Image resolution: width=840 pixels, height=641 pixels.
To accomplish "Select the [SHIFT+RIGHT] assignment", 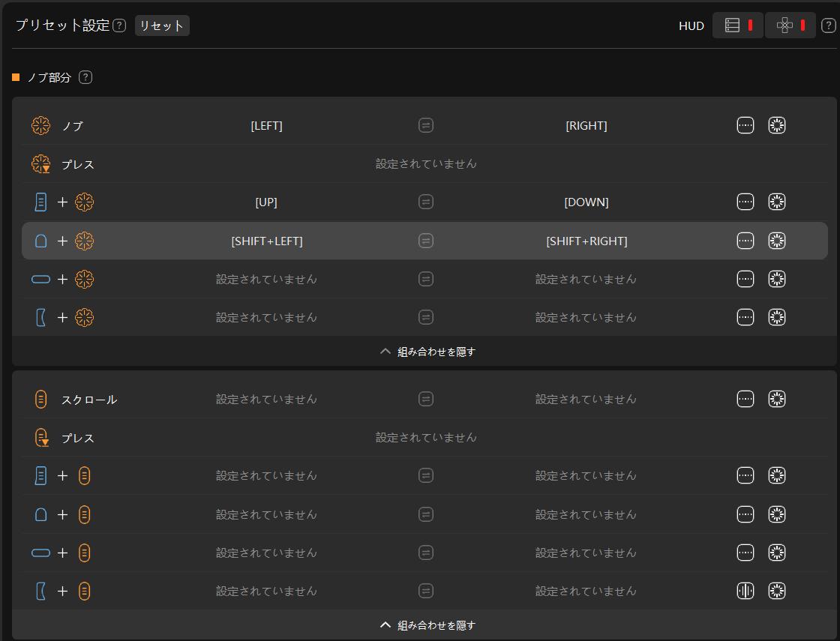I will click(x=586, y=241).
